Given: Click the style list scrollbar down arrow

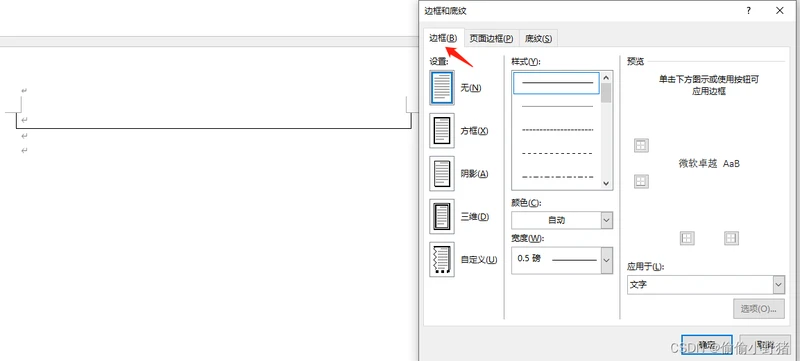Looking at the screenshot, I should click(x=606, y=183).
